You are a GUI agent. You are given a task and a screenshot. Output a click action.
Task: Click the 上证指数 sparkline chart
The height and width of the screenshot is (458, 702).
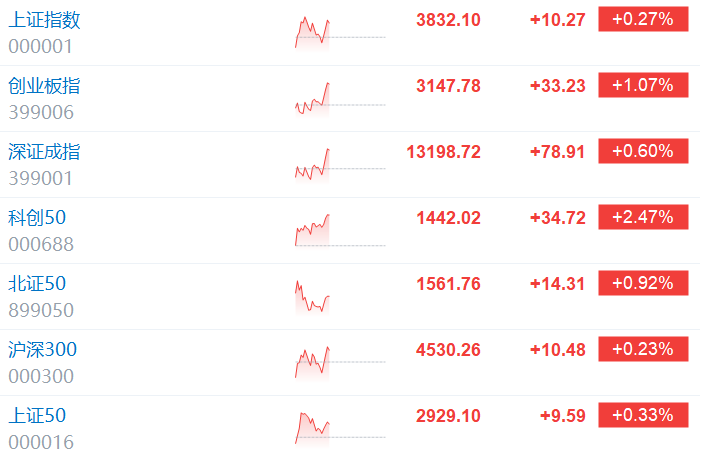pos(340,34)
